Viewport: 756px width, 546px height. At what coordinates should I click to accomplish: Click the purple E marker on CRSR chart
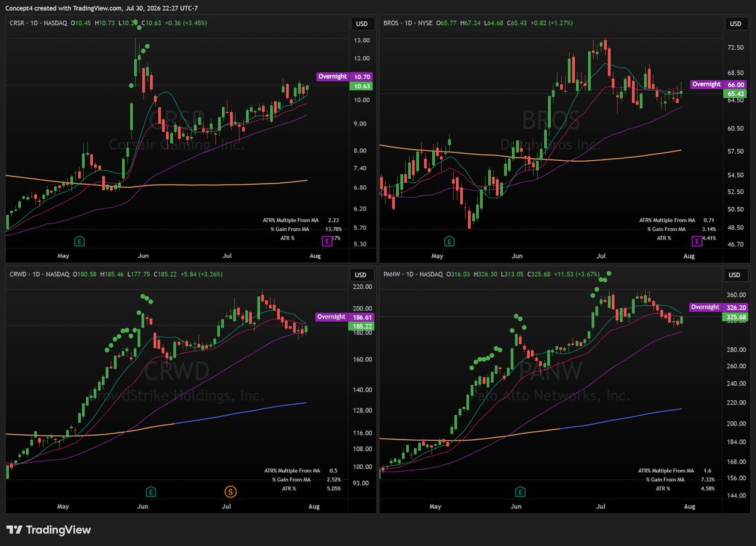[327, 241]
